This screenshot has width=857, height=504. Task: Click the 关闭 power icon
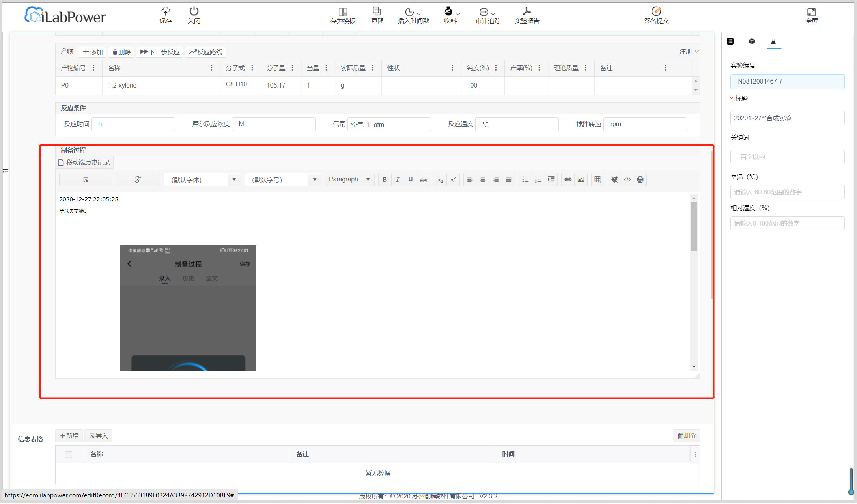194,15
